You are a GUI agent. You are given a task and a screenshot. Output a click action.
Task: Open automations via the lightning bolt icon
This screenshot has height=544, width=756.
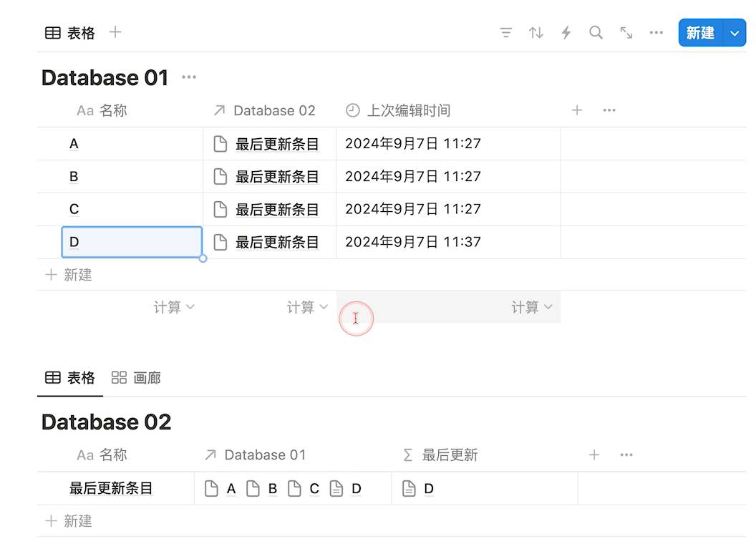pyautogui.click(x=566, y=33)
